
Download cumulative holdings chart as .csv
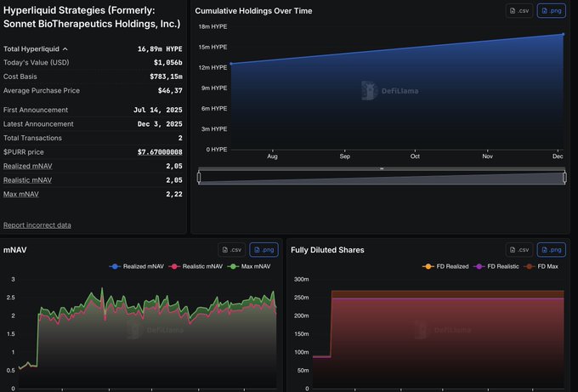pos(519,11)
